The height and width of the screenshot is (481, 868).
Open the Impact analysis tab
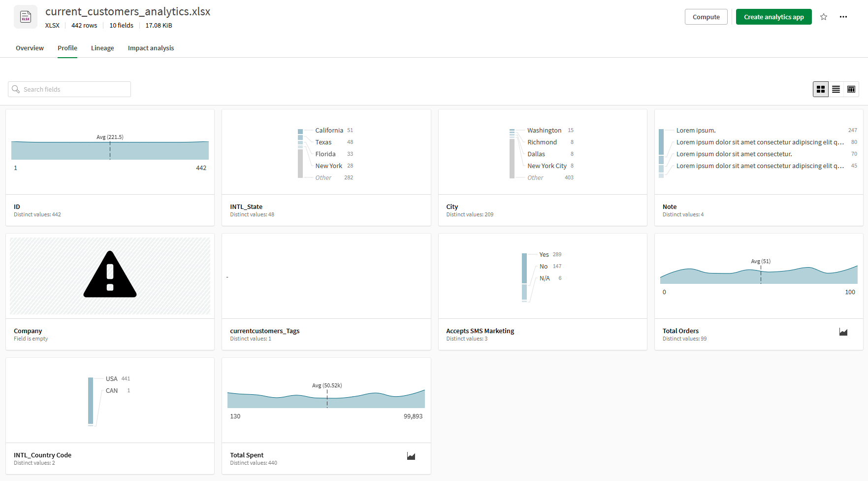coord(151,48)
